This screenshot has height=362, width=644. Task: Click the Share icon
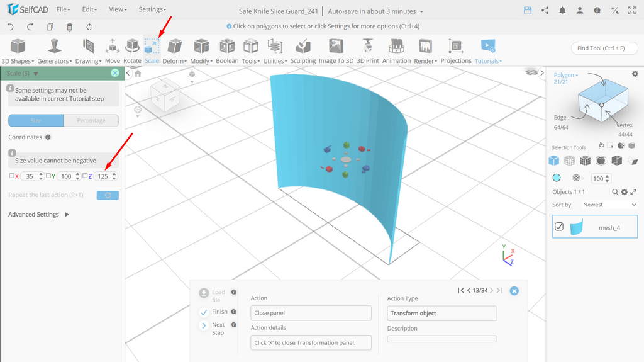point(545,11)
